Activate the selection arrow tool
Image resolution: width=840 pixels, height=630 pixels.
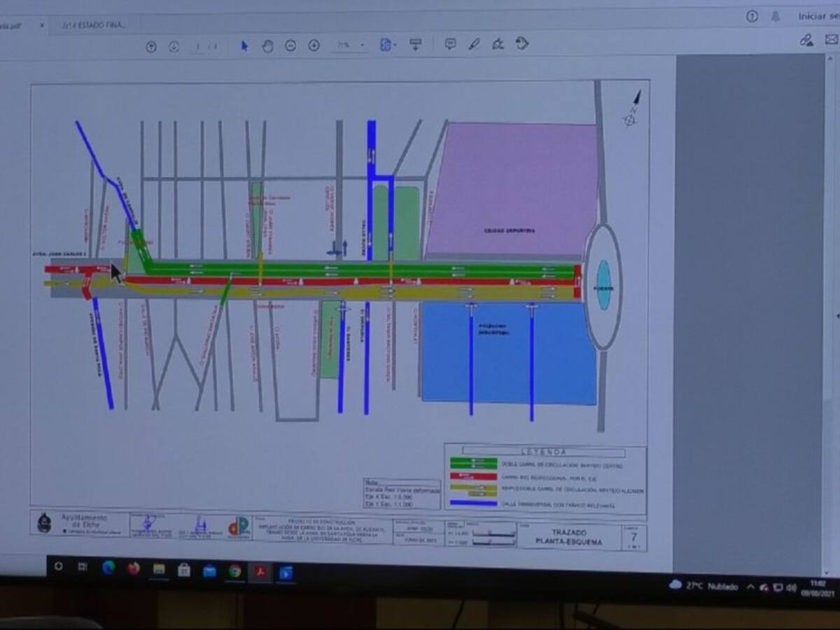pyautogui.click(x=244, y=46)
